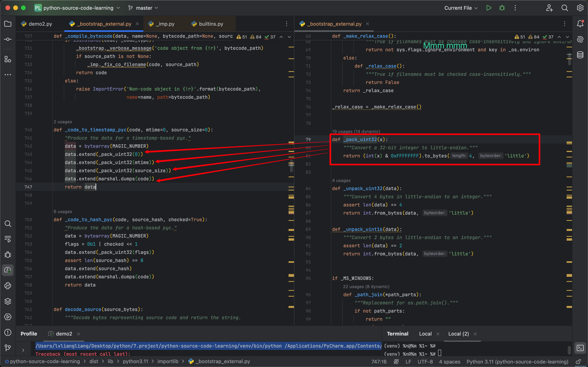
Task: Expand the profiler output row chevron
Action: [x=23, y=350]
